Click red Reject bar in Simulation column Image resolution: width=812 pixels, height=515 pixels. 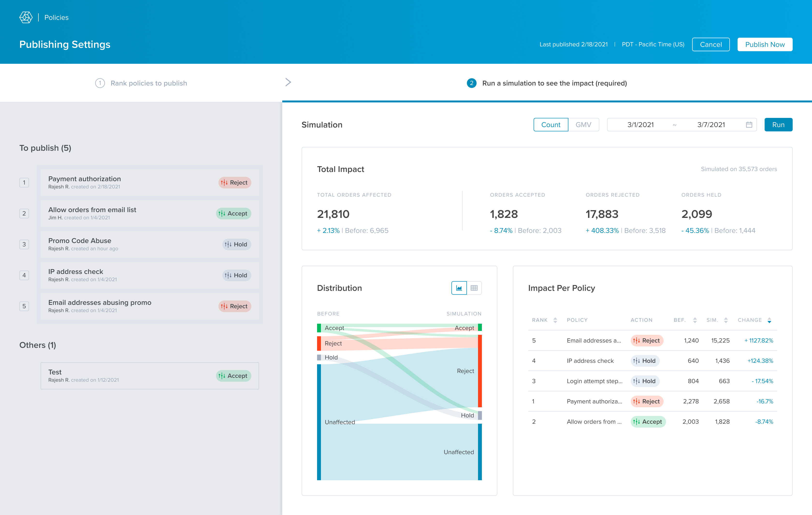(479, 371)
